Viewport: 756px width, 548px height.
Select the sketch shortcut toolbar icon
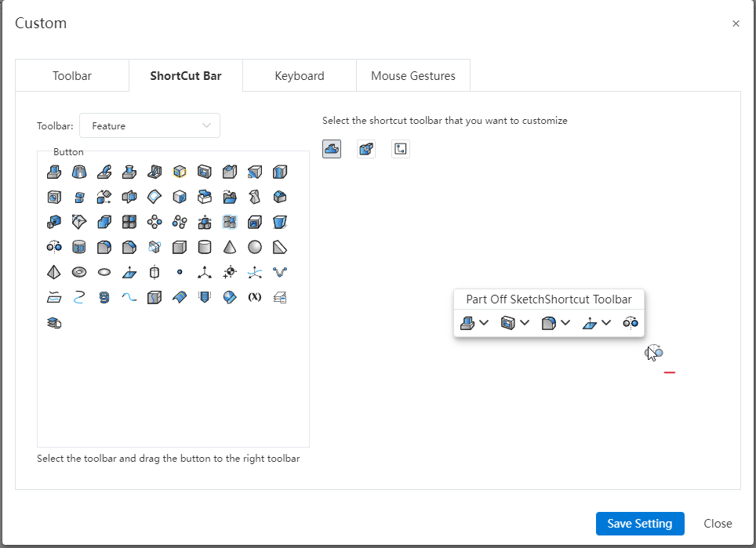pyautogui.click(x=401, y=149)
